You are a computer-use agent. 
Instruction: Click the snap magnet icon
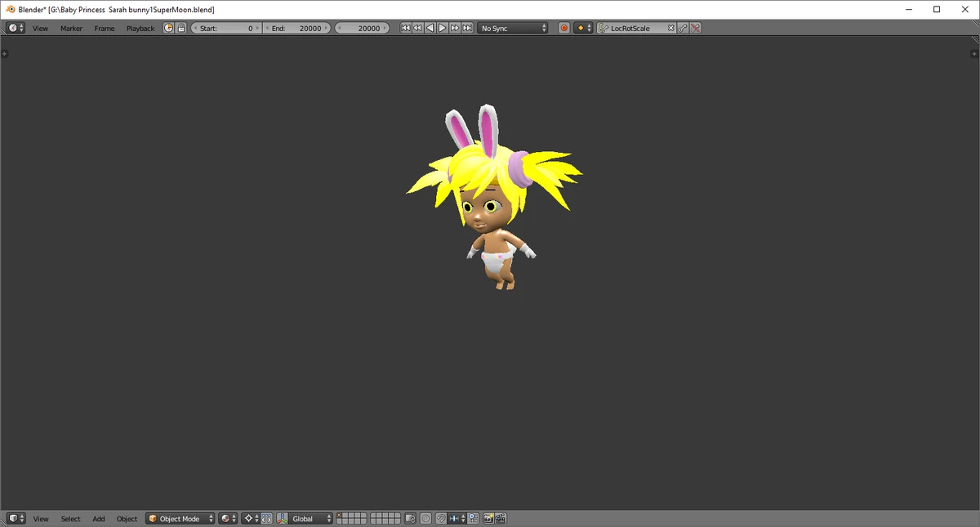tap(440, 518)
